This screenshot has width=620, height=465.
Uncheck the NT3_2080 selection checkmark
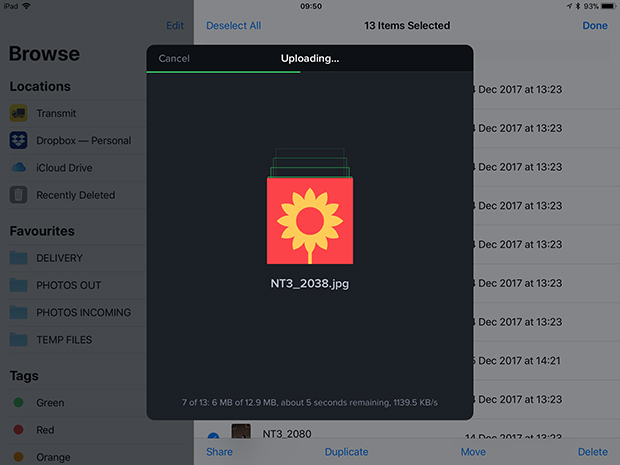click(x=213, y=437)
